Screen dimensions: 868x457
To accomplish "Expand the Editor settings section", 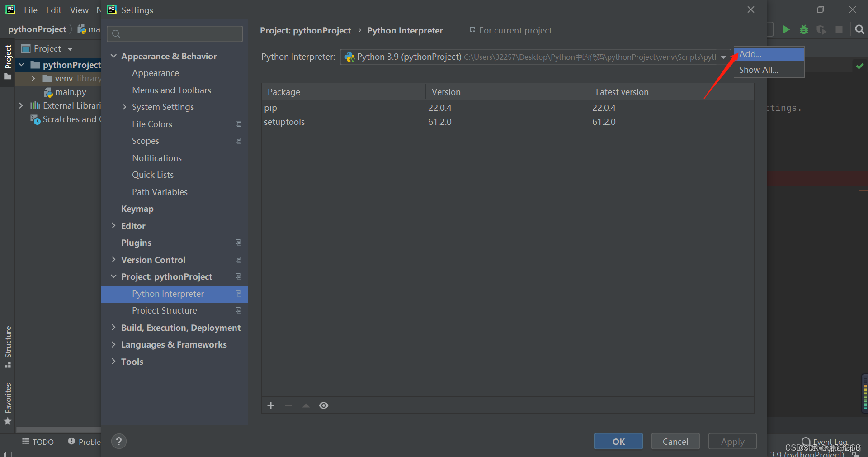I will coord(113,226).
